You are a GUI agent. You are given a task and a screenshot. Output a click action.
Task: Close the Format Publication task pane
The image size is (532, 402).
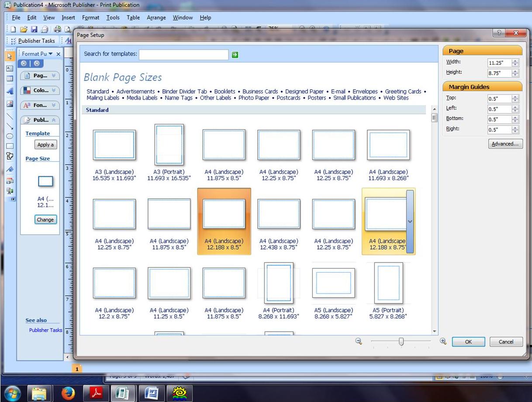(59, 54)
